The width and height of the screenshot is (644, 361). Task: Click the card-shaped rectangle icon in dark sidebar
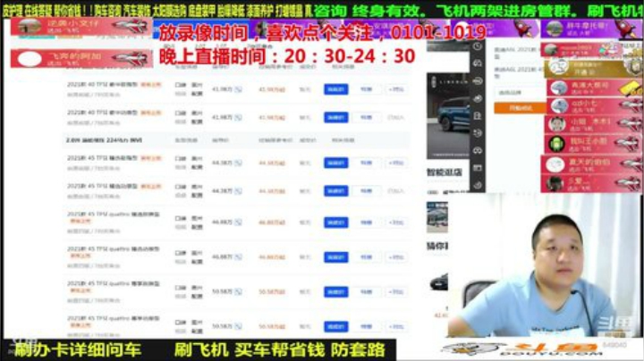(x=478, y=168)
